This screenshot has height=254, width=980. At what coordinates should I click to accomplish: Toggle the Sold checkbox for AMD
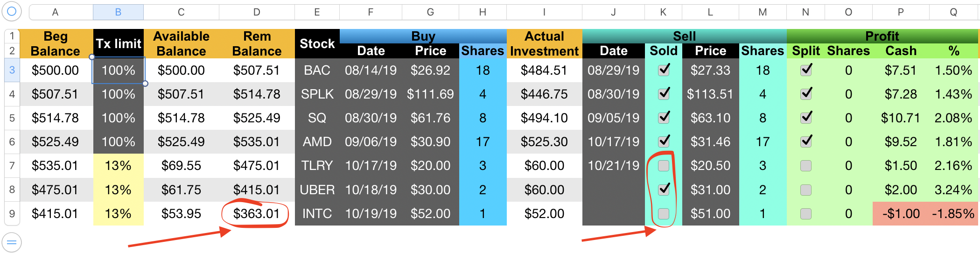(663, 141)
